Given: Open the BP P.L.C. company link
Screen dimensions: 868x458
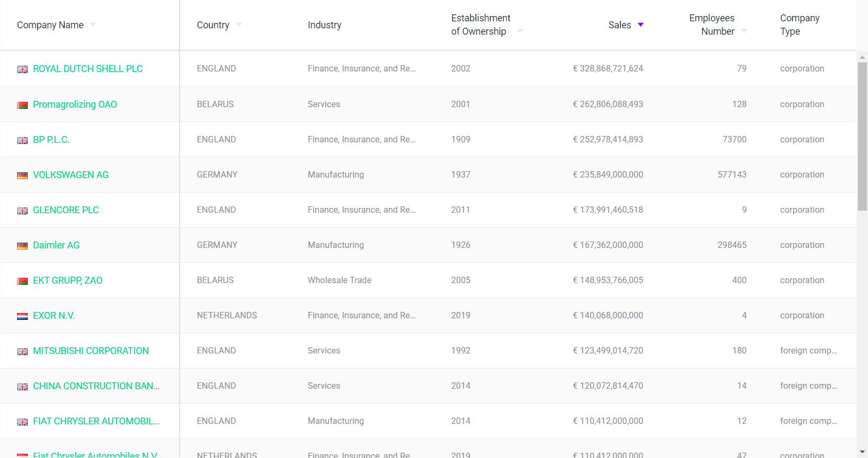Looking at the screenshot, I should coord(51,140).
